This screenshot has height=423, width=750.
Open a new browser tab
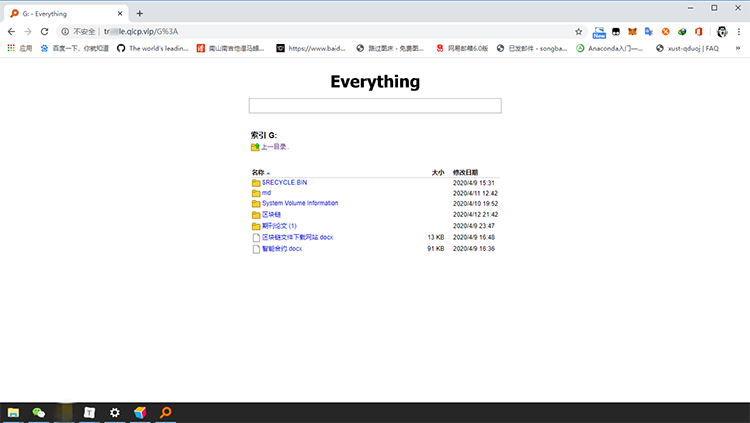pos(139,13)
